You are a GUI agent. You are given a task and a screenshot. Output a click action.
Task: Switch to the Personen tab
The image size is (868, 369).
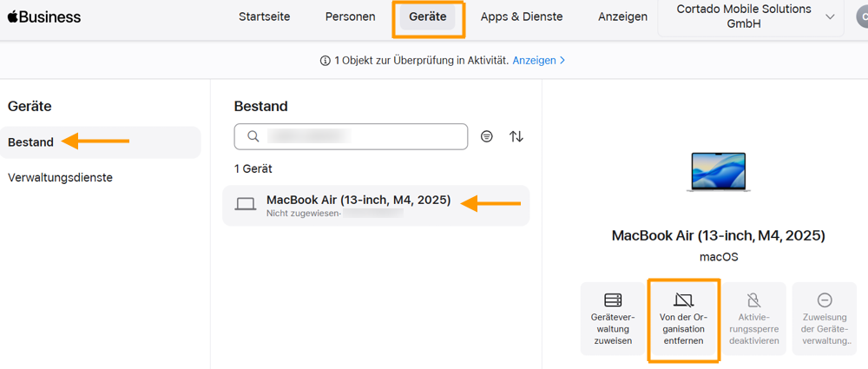(350, 16)
